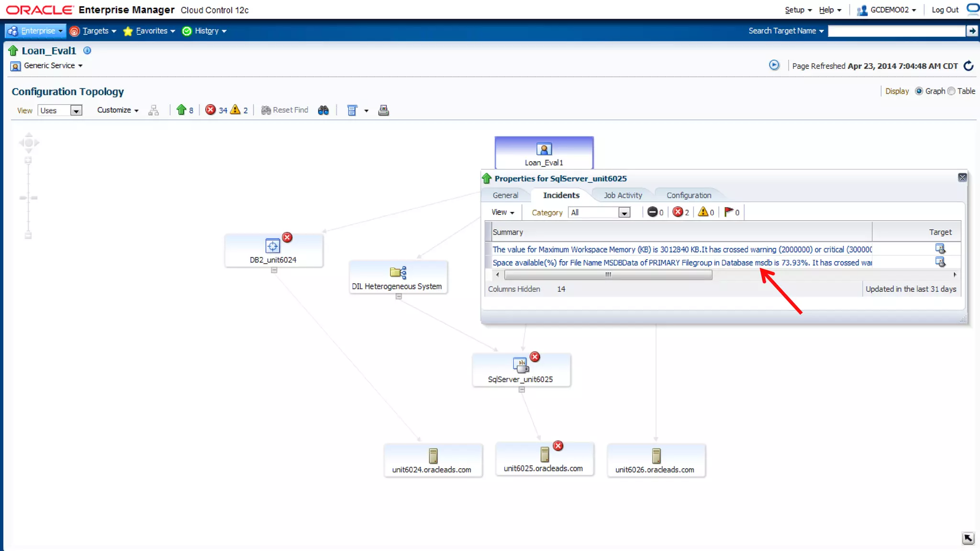Collapse the DIL Heterogeneous System expander
The width and height of the screenshot is (980, 551).
399,297
